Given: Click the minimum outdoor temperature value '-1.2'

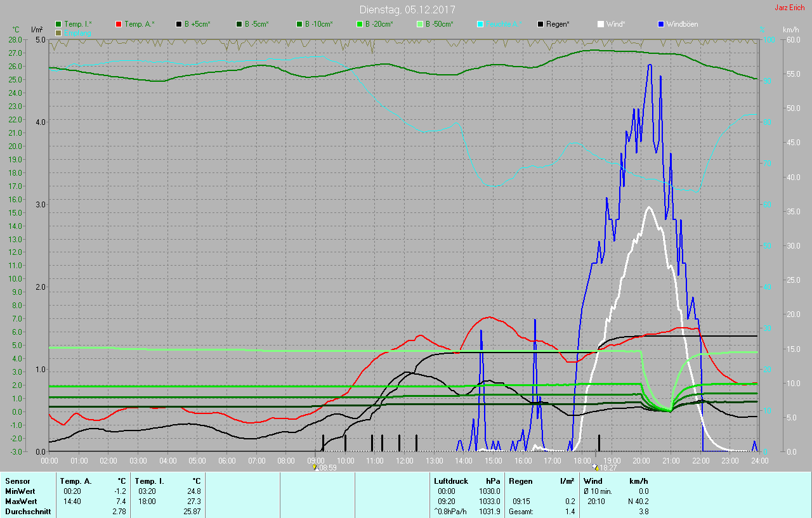Looking at the screenshot, I should [119, 491].
